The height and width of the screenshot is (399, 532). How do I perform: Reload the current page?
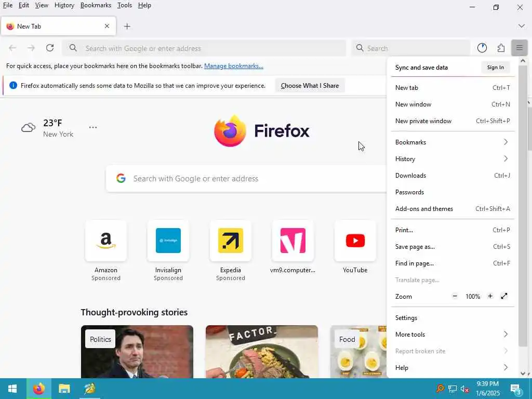50,48
